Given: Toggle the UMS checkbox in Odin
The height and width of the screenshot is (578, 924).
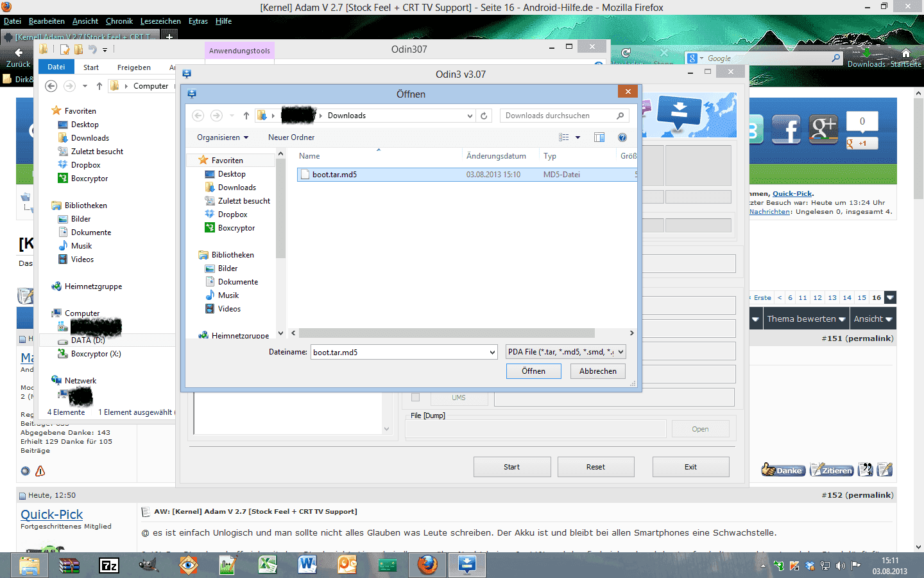Looking at the screenshot, I should (x=415, y=398).
